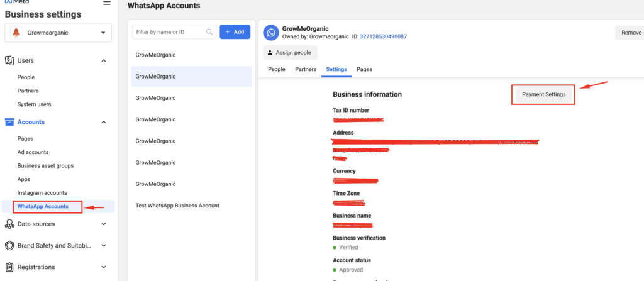Viewport: 644px width, 281px height.
Task: Switch to the People tab
Action: pyautogui.click(x=277, y=69)
